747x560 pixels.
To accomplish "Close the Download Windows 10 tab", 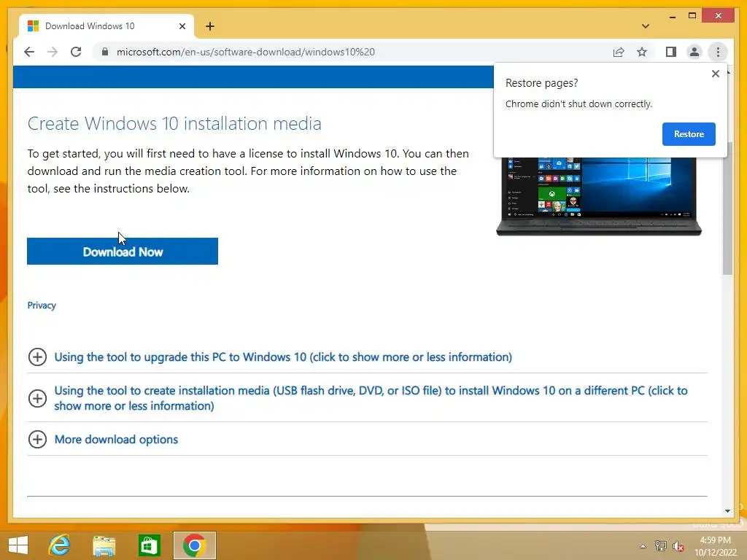I will (182, 26).
